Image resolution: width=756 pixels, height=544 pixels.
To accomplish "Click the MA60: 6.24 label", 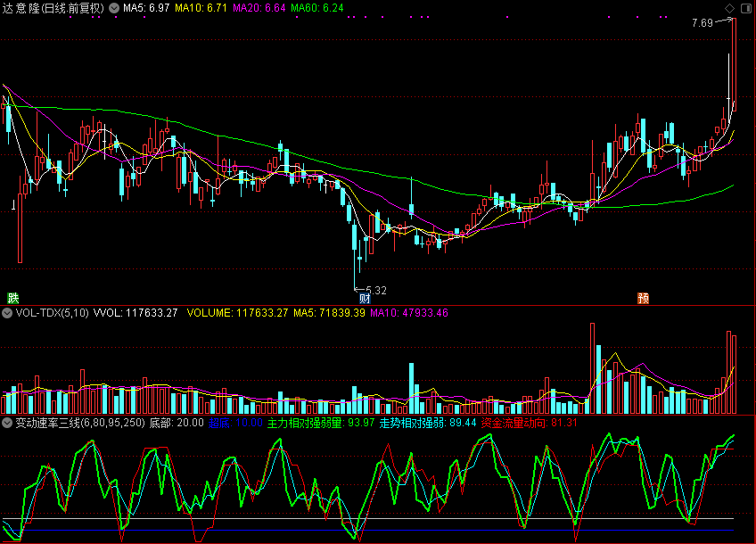I will click(x=316, y=8).
